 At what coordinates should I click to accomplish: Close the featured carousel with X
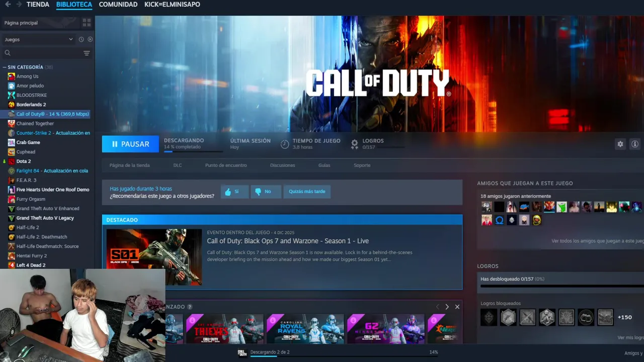pyautogui.click(x=457, y=307)
